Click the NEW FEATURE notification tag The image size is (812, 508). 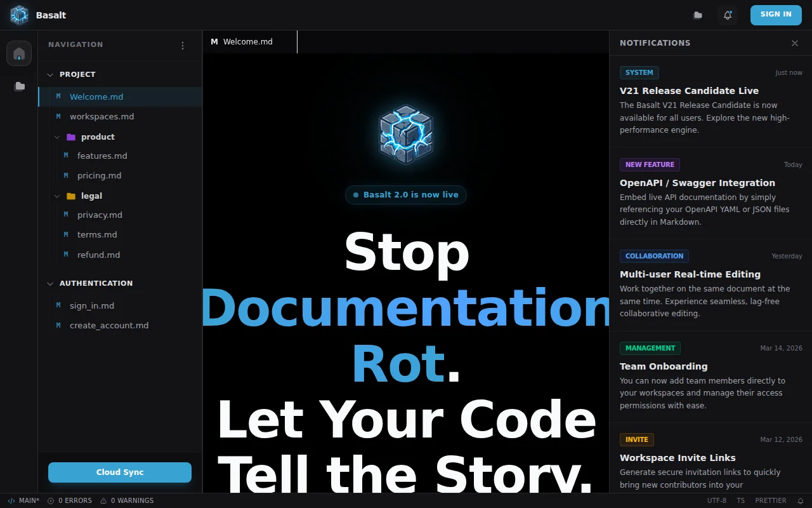[x=650, y=164]
